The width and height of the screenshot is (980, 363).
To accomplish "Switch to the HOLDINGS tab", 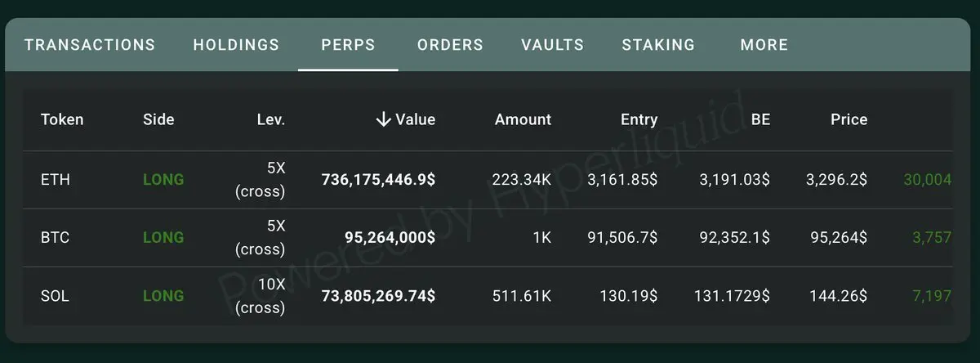I will [x=236, y=45].
